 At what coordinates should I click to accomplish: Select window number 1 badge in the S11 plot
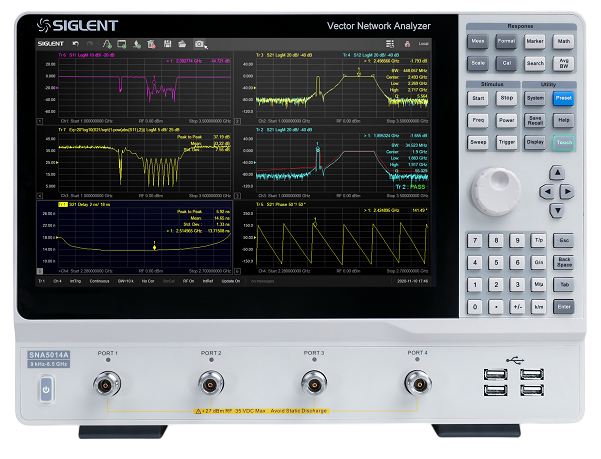(39, 121)
